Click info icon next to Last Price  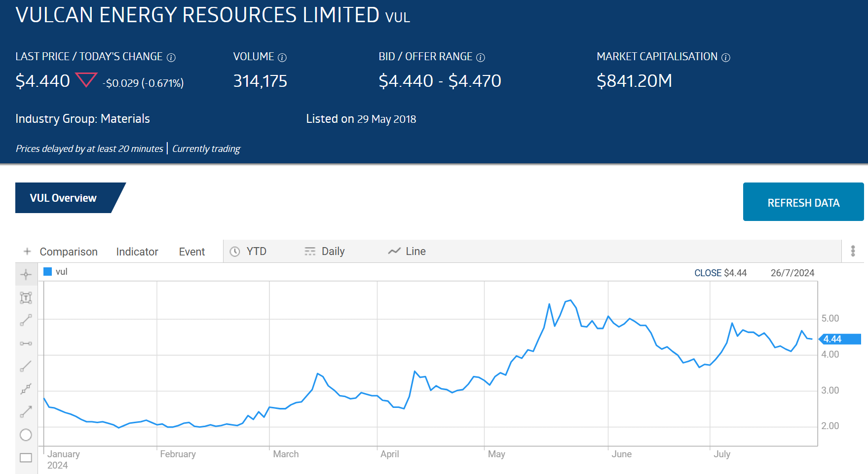[x=171, y=58]
